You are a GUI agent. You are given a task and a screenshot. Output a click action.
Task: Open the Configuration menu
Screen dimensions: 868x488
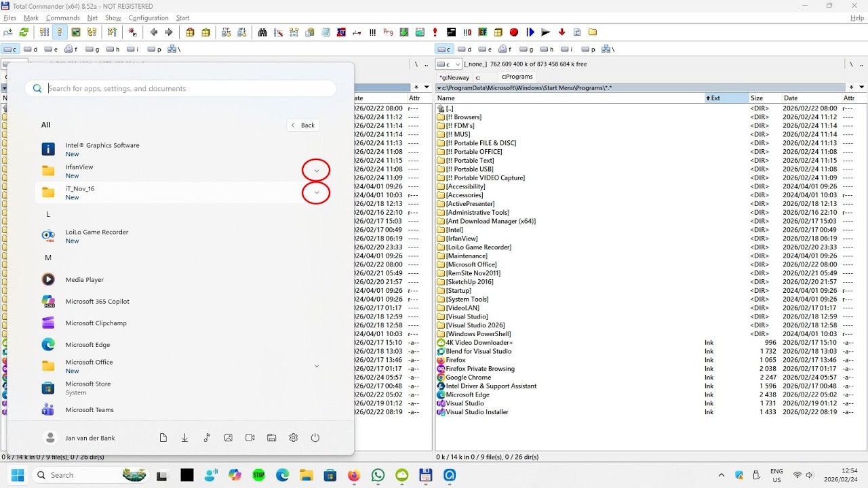[149, 18]
